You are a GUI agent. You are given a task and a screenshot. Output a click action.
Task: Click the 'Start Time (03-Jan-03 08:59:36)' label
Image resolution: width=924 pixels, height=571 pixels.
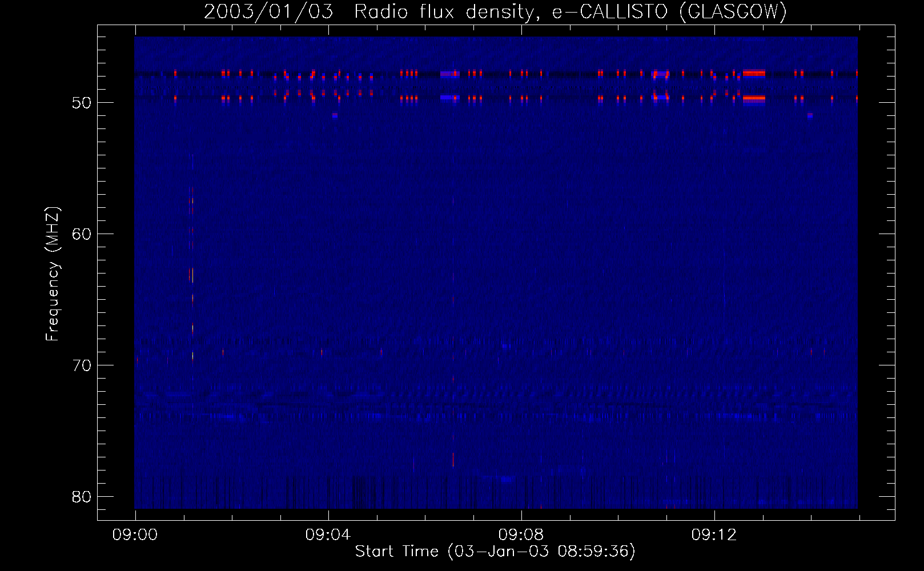click(495, 552)
